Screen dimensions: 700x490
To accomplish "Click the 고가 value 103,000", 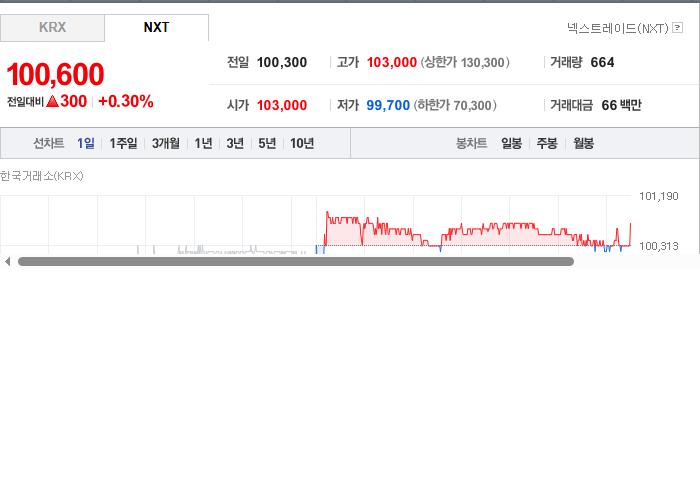I will tap(392, 62).
